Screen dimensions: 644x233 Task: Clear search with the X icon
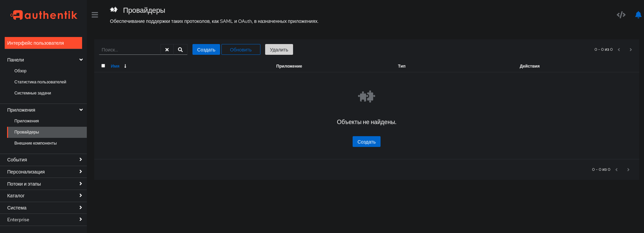click(167, 49)
